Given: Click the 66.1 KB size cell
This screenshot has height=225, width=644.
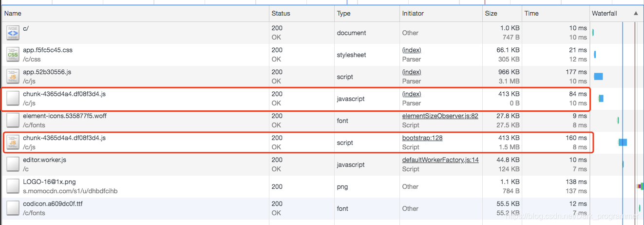Looking at the screenshot, I should pyautogui.click(x=508, y=50).
